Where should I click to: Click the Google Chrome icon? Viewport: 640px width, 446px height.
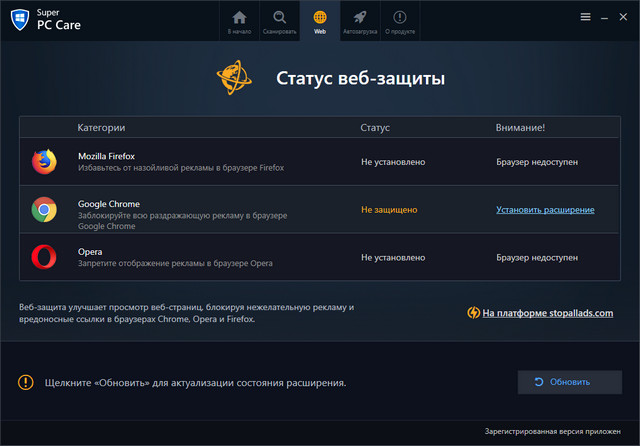(x=44, y=210)
